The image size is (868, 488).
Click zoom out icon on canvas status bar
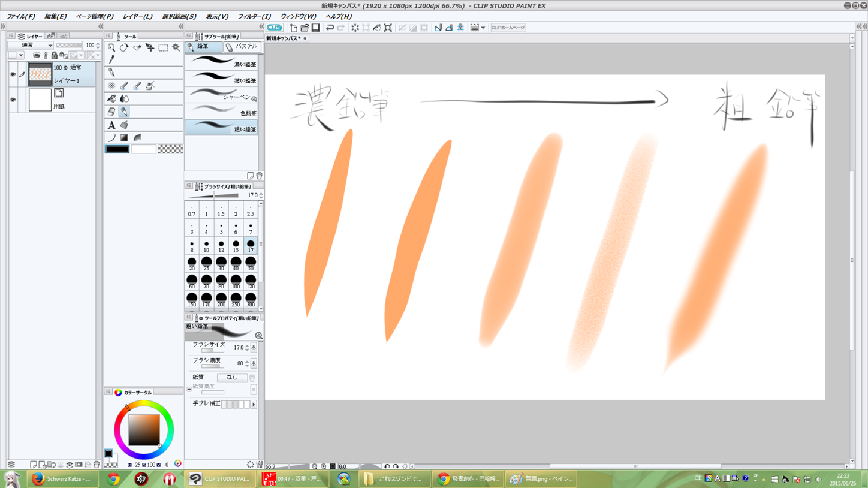(314, 466)
